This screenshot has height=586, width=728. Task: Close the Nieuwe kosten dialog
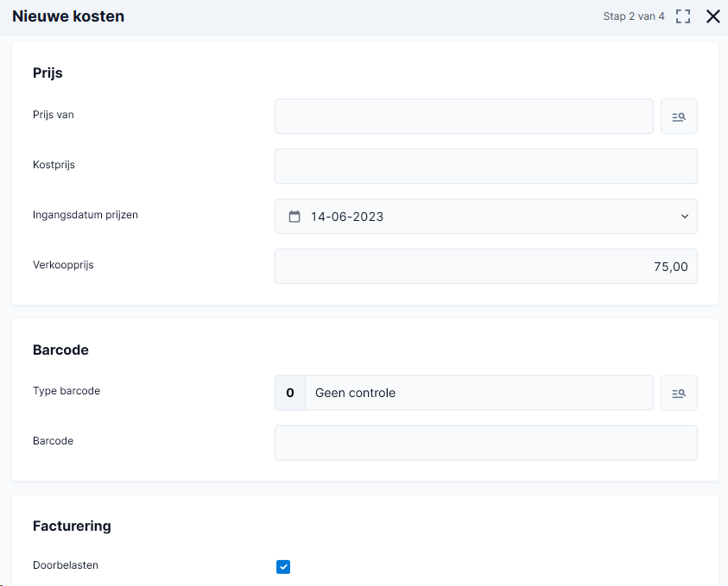pos(712,16)
